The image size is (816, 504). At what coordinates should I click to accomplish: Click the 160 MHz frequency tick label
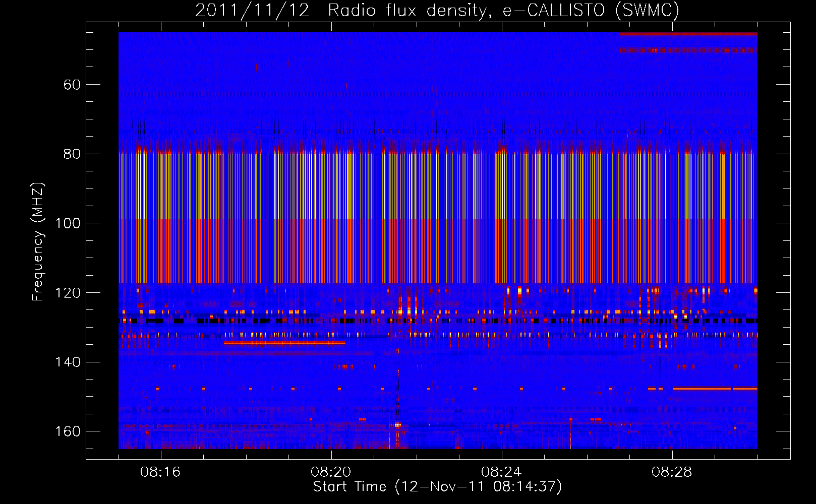[x=68, y=431]
